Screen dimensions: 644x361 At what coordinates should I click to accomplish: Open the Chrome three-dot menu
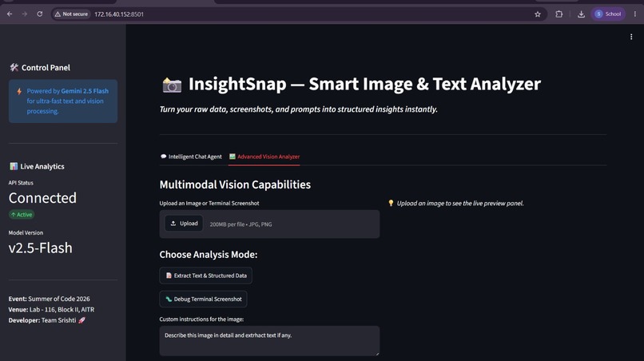tap(635, 14)
